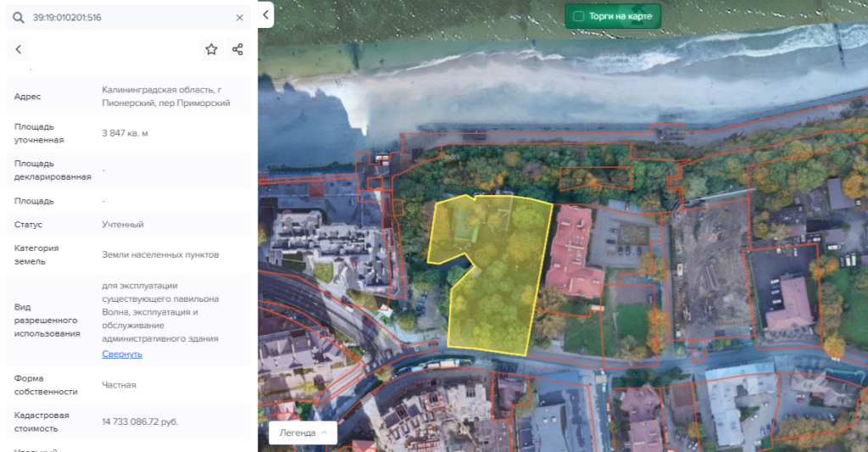Share the parcel via share icon

point(238,49)
